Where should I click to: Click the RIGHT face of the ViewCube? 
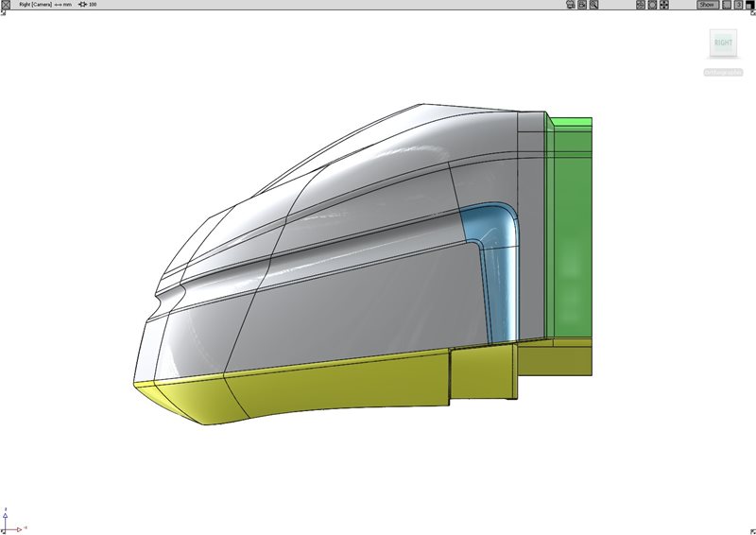[x=723, y=44]
